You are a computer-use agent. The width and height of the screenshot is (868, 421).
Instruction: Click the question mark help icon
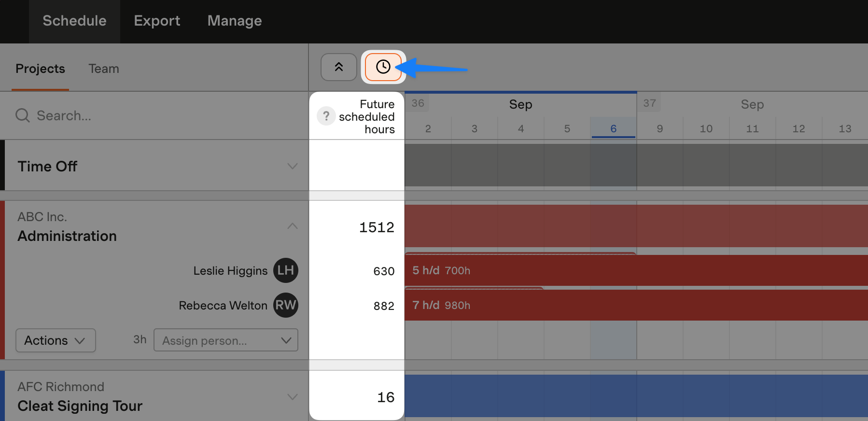[326, 116]
